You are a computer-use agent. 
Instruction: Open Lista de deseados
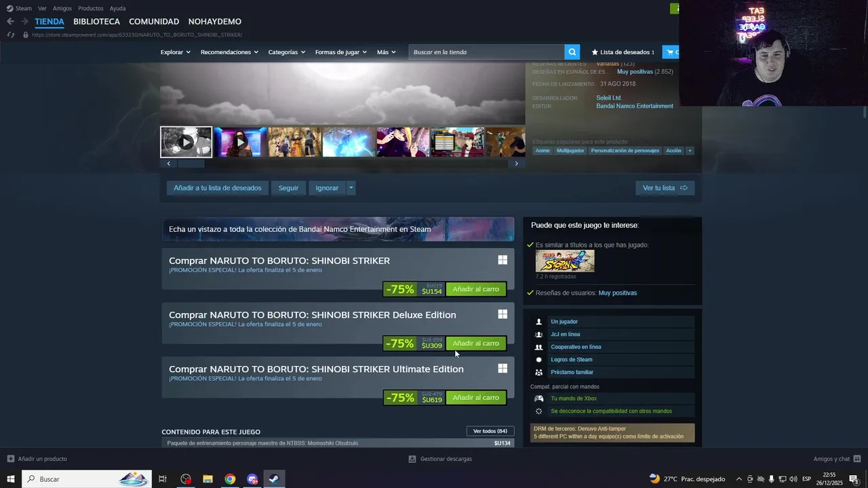pos(623,52)
